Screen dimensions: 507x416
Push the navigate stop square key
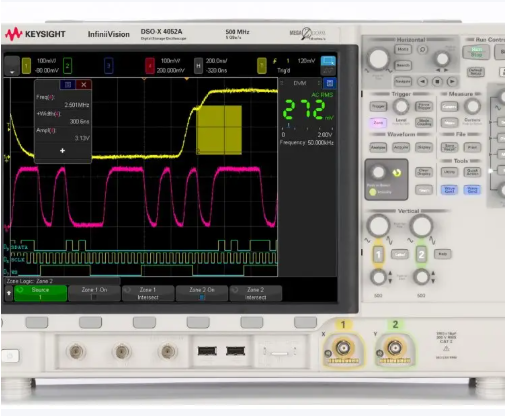point(437,81)
